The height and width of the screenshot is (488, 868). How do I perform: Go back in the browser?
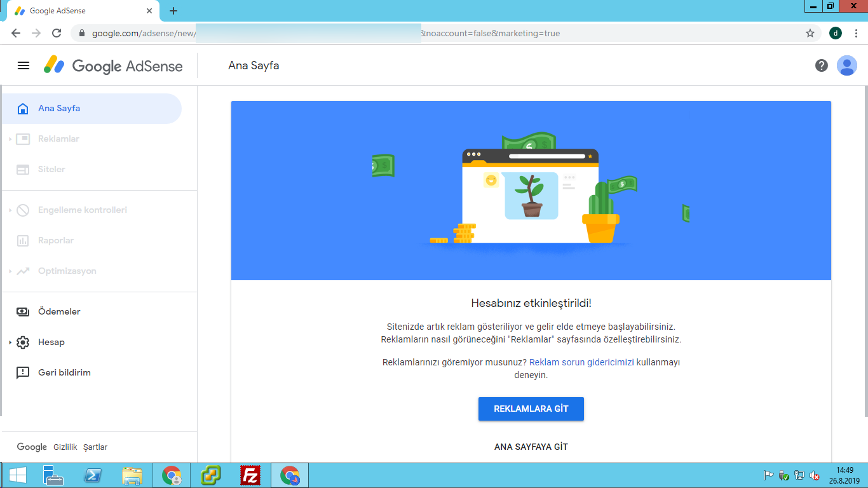tap(16, 33)
